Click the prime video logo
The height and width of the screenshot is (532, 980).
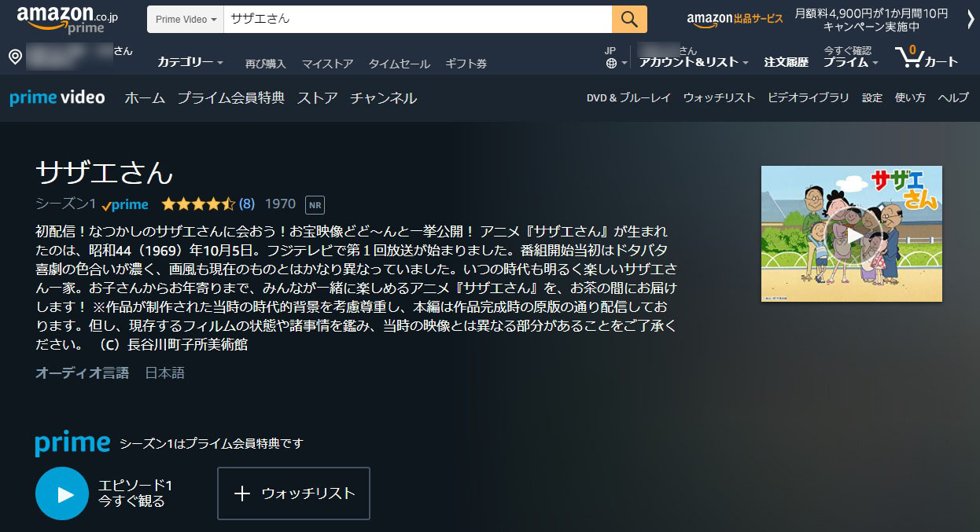tap(57, 97)
